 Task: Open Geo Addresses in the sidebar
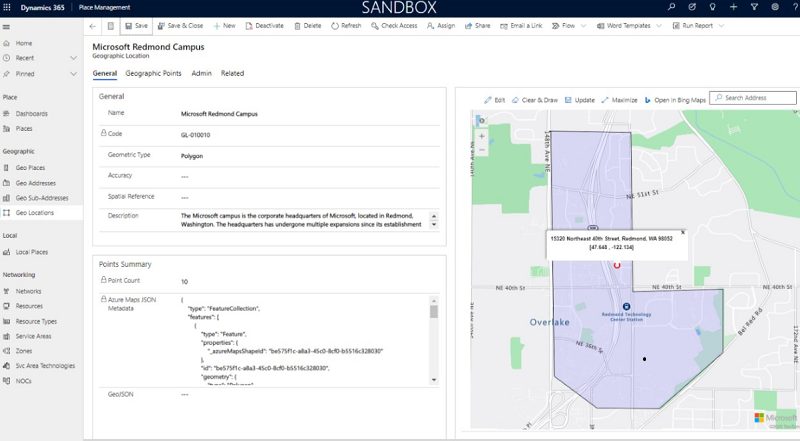(x=38, y=182)
